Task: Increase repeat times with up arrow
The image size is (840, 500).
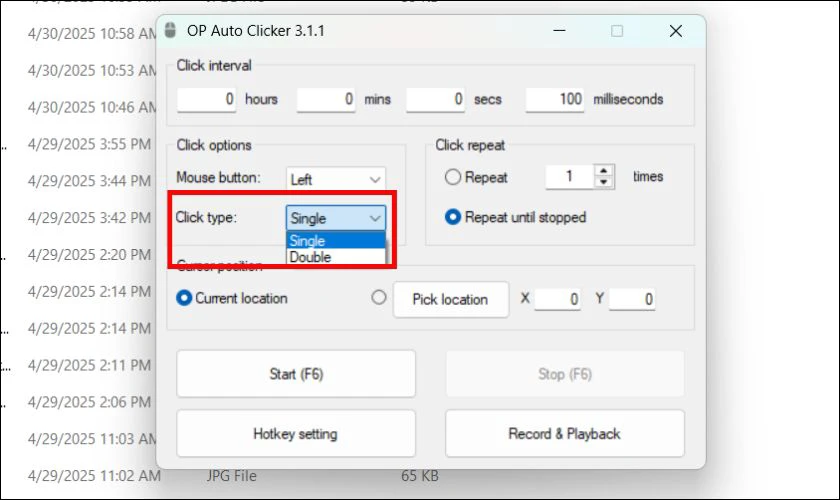Action: tap(604, 171)
